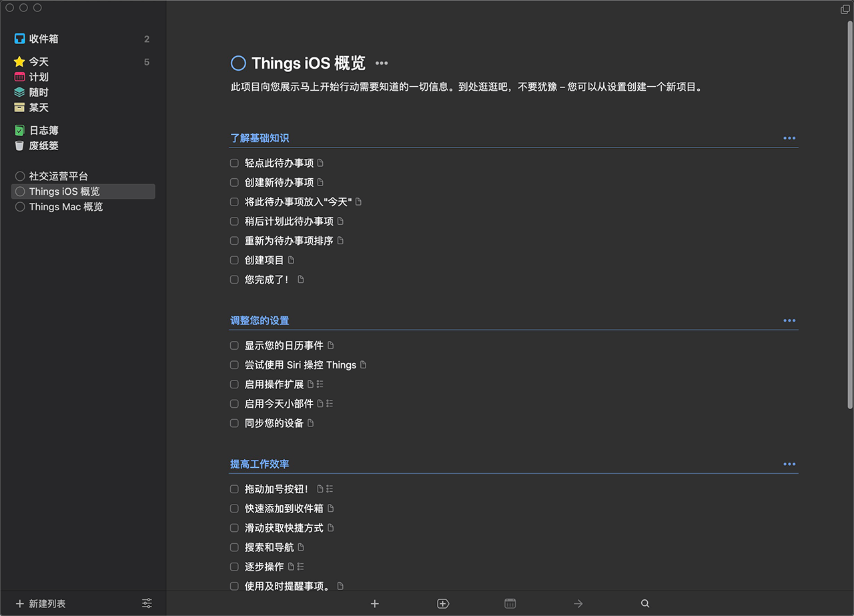Open the calendar icon in bottom toolbar
This screenshot has height=616, width=854.
click(510, 603)
